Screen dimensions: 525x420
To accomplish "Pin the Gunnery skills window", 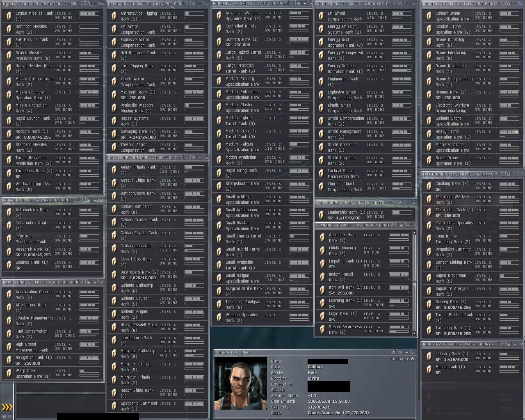I will [x=298, y=3].
